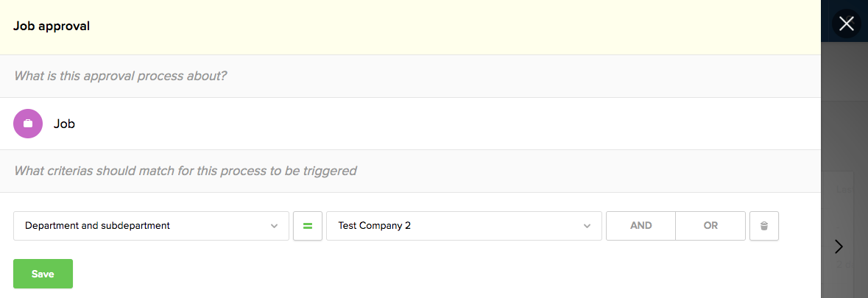The width and height of the screenshot is (868, 298).
Task: Open the Test Company 2 dropdown
Action: pos(464,226)
